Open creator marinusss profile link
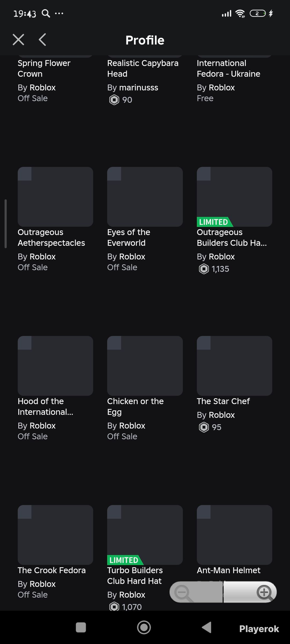This screenshot has height=644, width=290. (139, 88)
